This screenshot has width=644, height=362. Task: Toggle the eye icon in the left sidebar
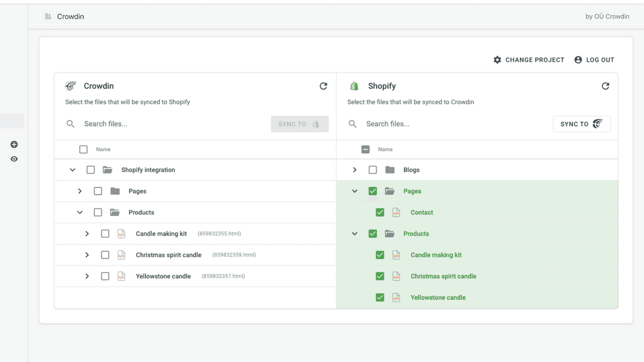(14, 159)
